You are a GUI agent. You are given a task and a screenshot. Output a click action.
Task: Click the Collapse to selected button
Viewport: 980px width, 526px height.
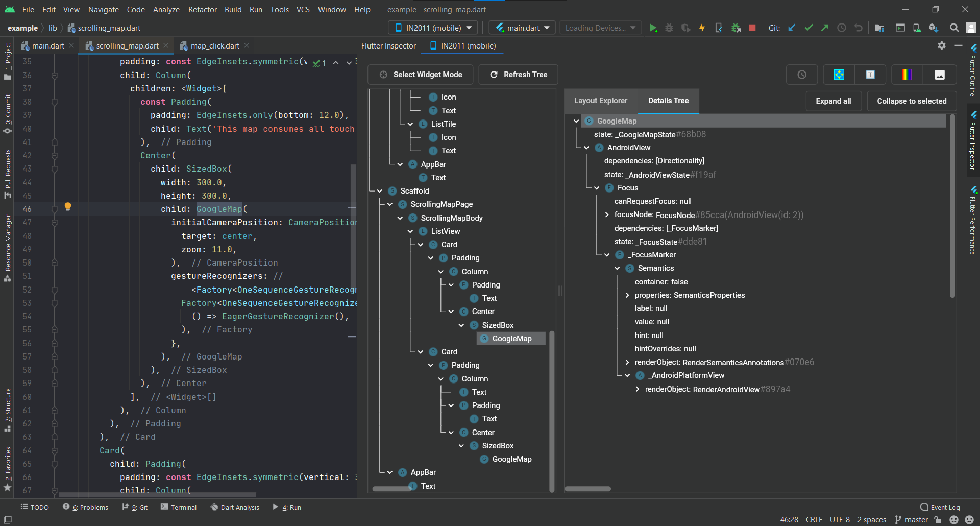pos(911,101)
